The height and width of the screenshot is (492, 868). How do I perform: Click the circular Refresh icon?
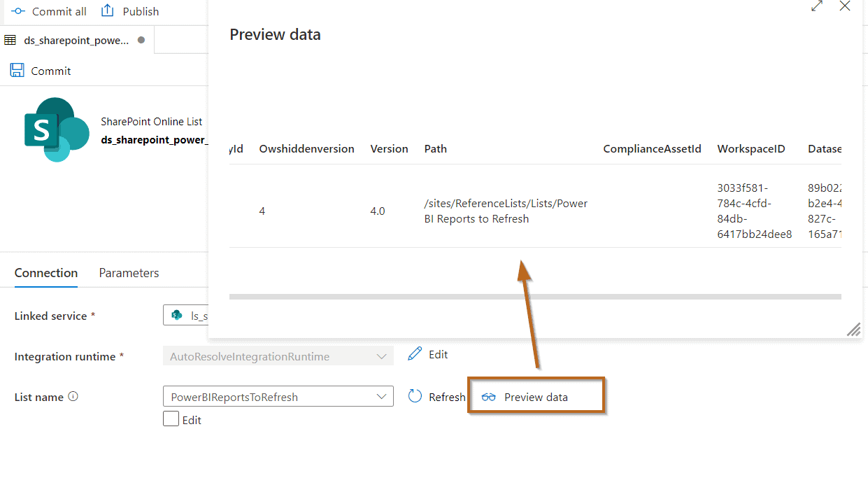pyautogui.click(x=415, y=396)
